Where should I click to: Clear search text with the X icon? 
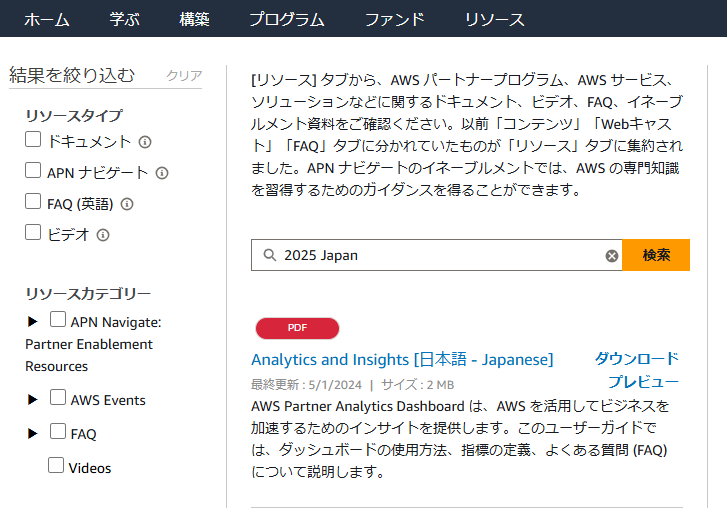pyautogui.click(x=612, y=255)
